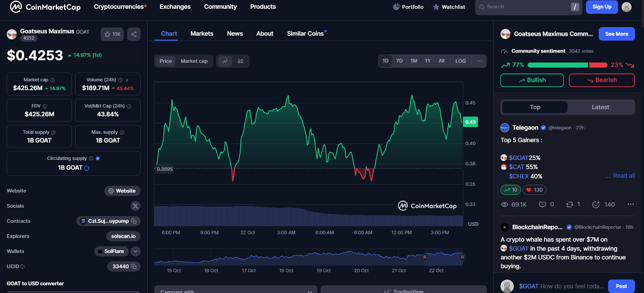
Task: Vote Bearish on sentiment
Action: [602, 80]
